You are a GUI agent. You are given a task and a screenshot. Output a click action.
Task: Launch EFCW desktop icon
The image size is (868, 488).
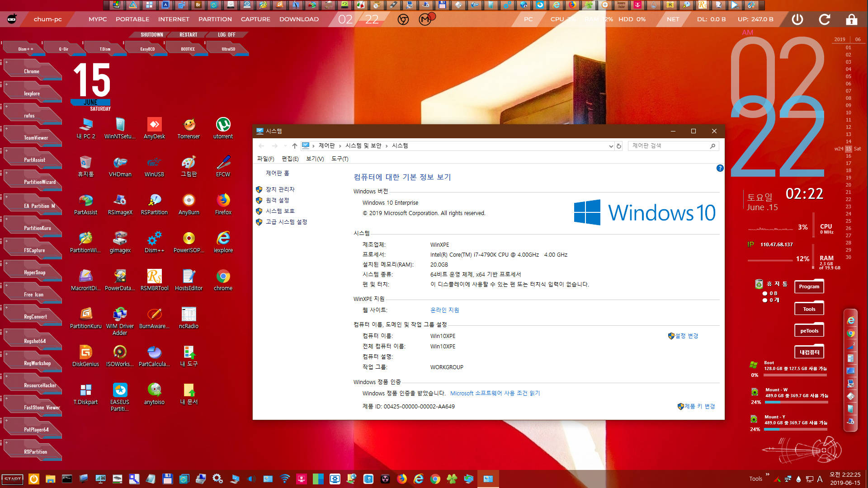click(x=223, y=166)
